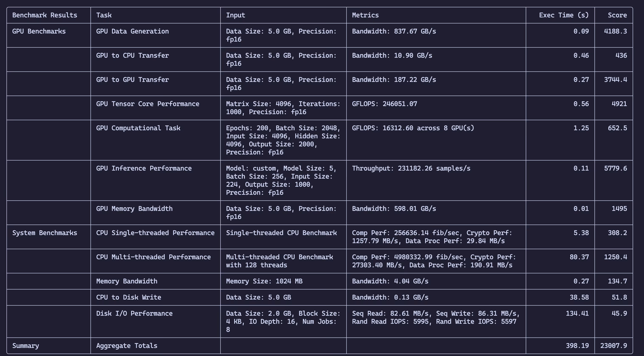The height and width of the screenshot is (356, 644).
Task: Select the GPU Memory Bandwidth task cell
Action: coord(134,209)
